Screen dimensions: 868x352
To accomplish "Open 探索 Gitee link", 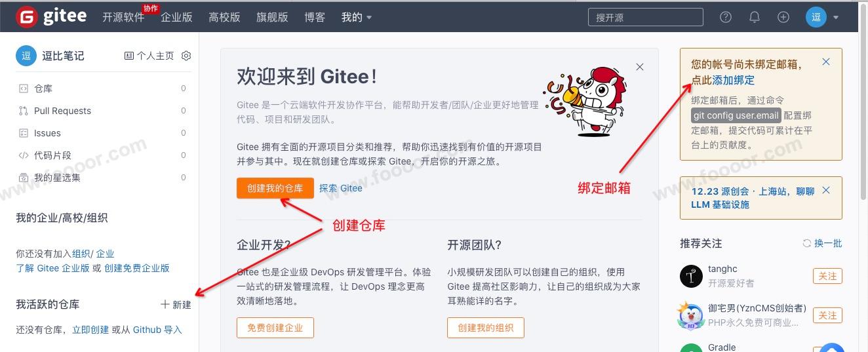I will click(341, 188).
